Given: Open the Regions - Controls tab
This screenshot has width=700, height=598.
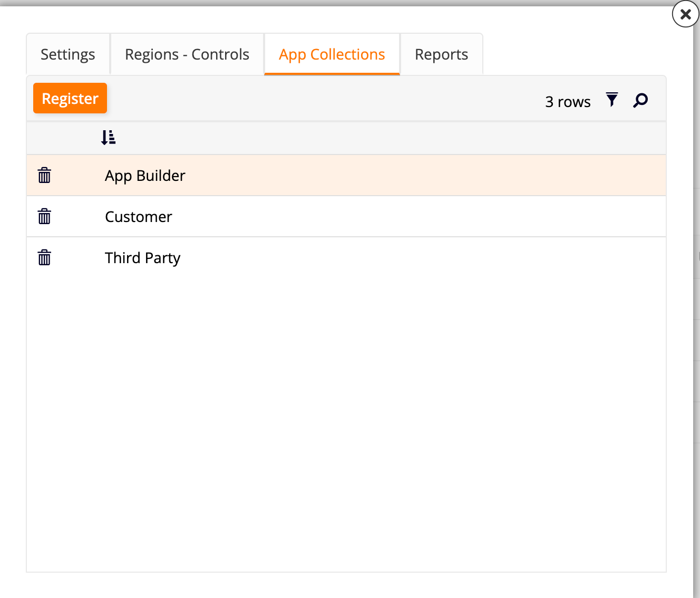Looking at the screenshot, I should click(187, 54).
